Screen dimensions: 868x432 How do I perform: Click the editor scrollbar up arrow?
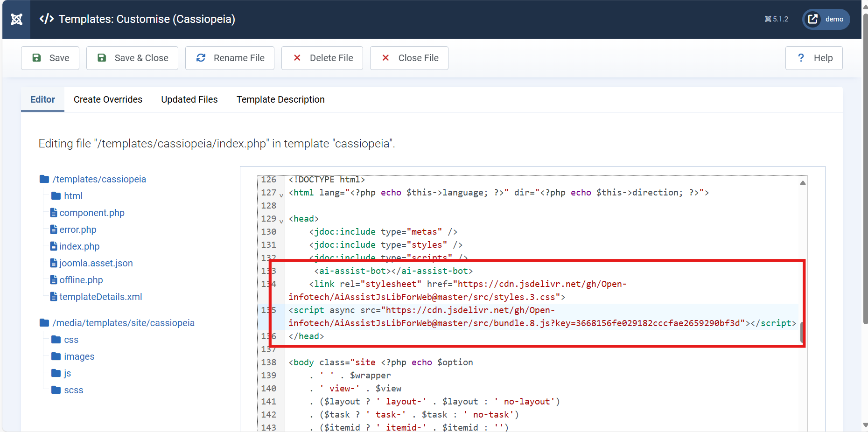803,183
